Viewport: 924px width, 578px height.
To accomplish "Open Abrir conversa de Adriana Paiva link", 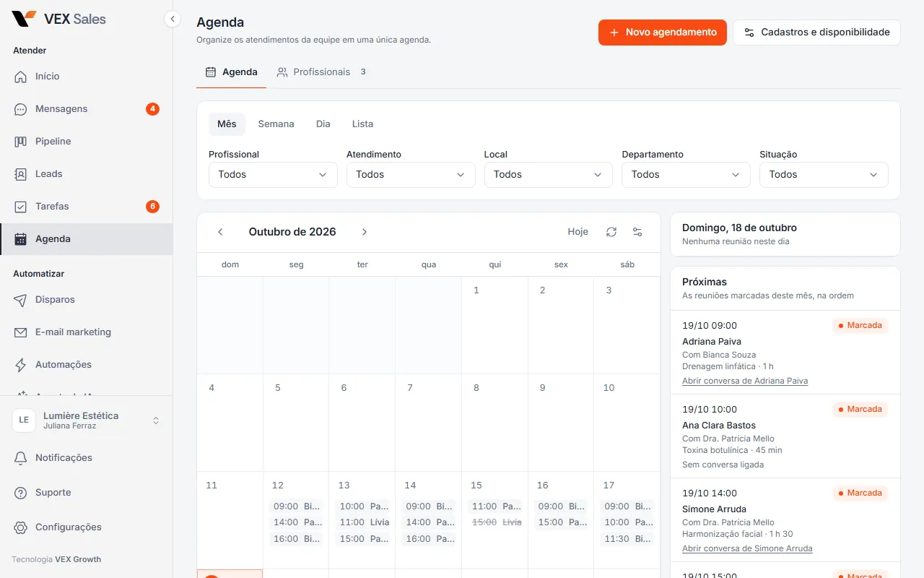I will (745, 381).
